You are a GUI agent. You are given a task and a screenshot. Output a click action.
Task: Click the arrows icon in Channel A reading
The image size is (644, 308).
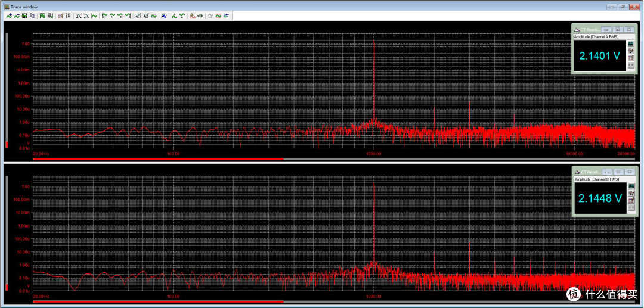[631, 65]
